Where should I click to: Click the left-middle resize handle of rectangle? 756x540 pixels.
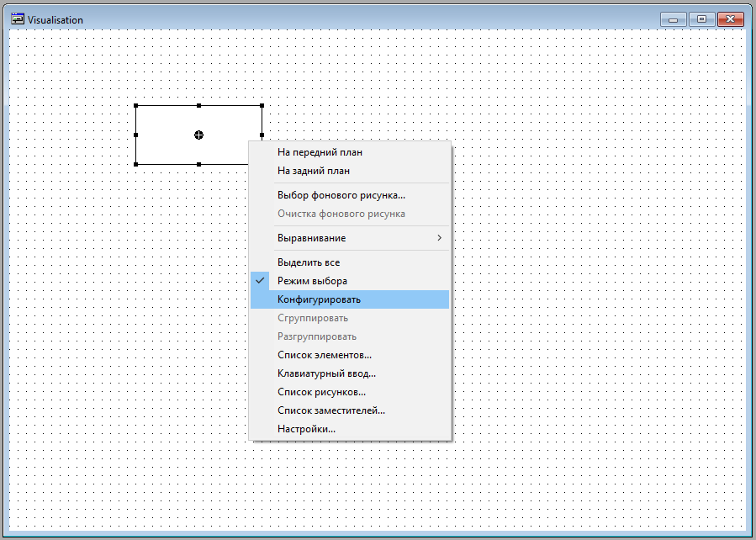(x=136, y=135)
